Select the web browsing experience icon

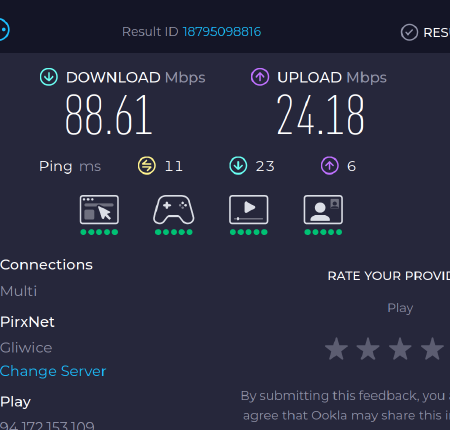(x=99, y=210)
